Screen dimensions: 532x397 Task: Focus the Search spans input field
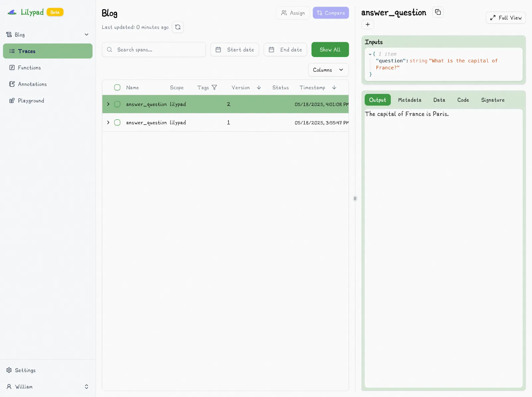[158, 50]
